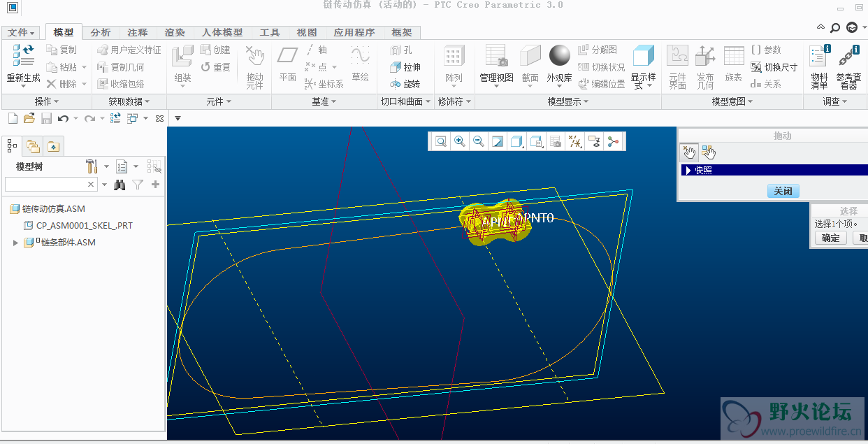Click the Zoom Out icon in graphics toolbar
This screenshot has width=868, height=444.
point(479,142)
